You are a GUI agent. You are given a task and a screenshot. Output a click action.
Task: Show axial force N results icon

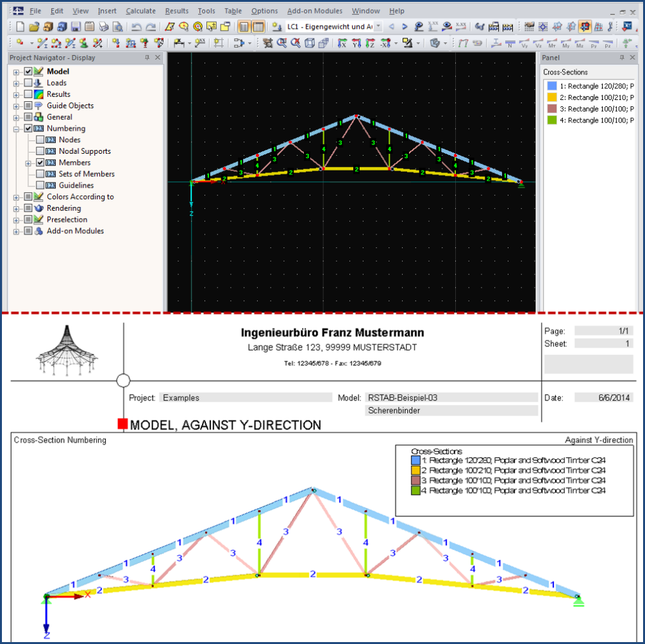click(510, 43)
